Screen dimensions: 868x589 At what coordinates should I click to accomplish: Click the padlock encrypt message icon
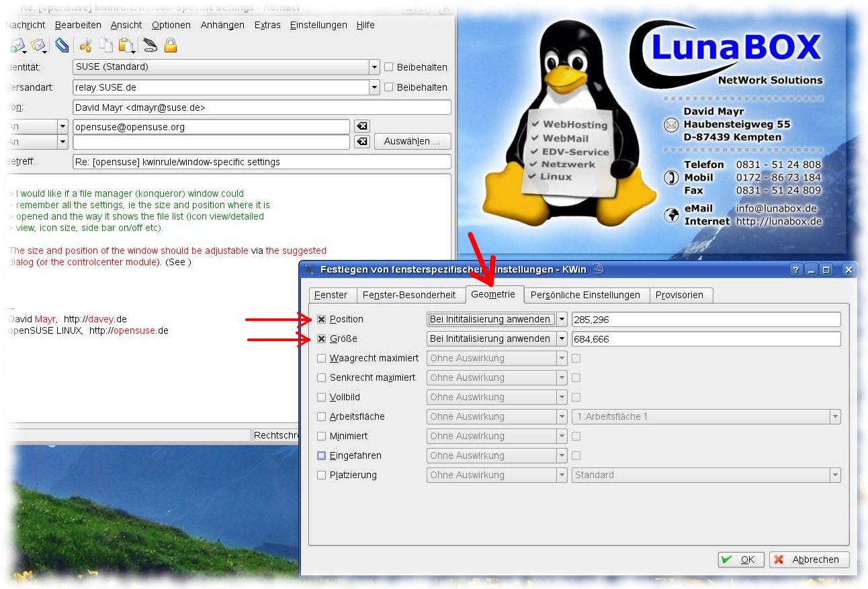point(171,46)
